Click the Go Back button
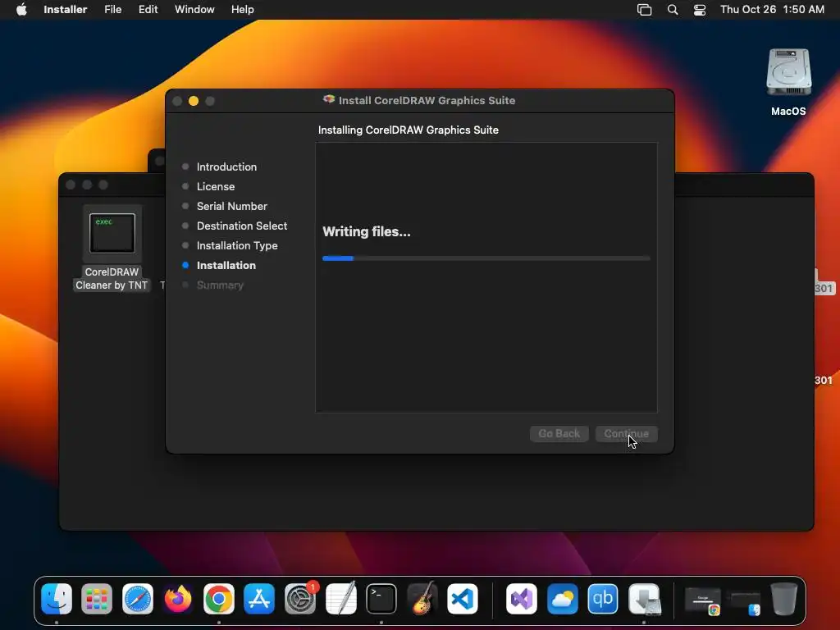840x630 pixels. tap(559, 433)
